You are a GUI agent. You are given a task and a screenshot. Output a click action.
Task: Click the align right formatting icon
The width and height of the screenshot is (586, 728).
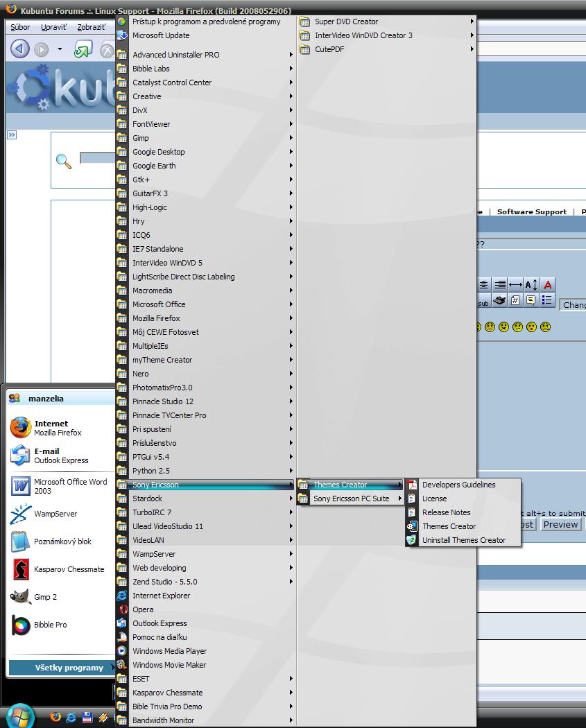pos(500,285)
